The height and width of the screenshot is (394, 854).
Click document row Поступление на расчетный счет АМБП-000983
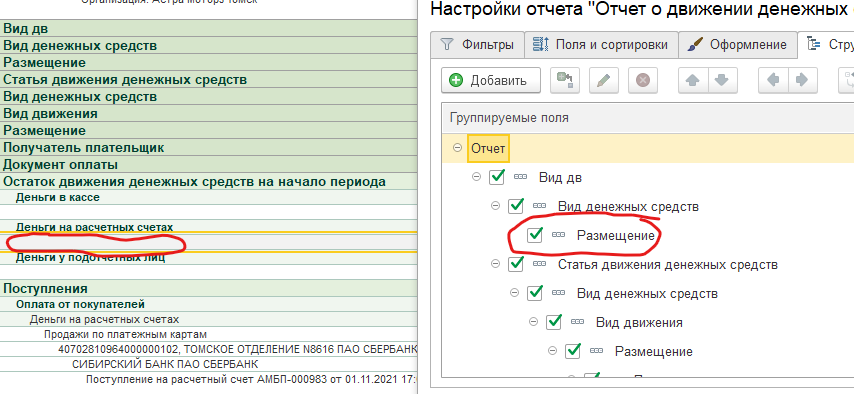(x=209, y=379)
